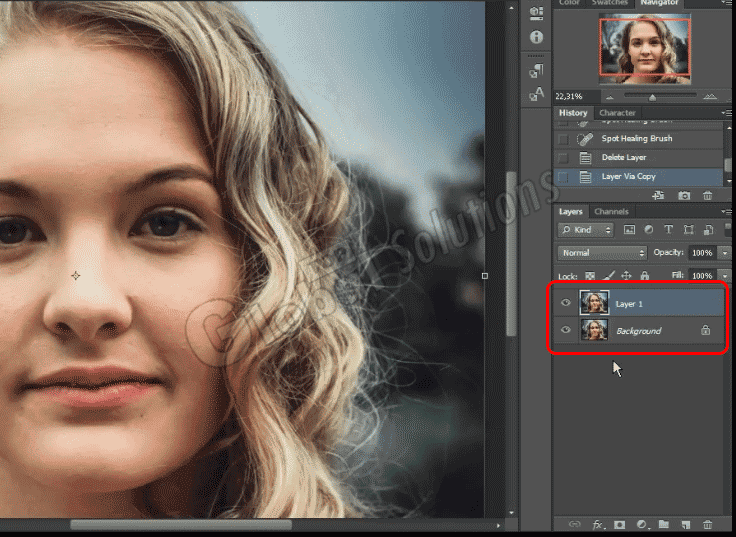Click the Lock image pixels brush icon
The image size is (736, 537).
[x=608, y=276]
